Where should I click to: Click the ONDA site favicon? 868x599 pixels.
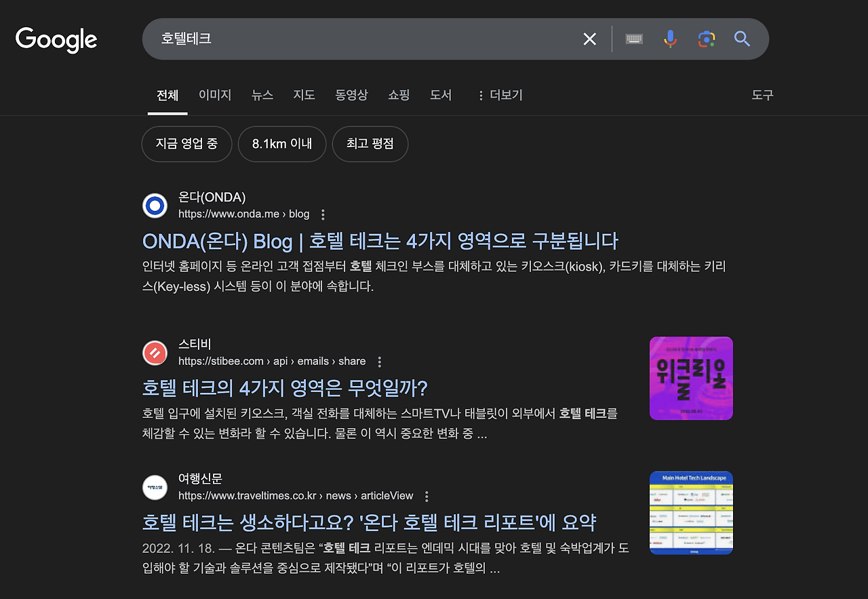(x=155, y=206)
